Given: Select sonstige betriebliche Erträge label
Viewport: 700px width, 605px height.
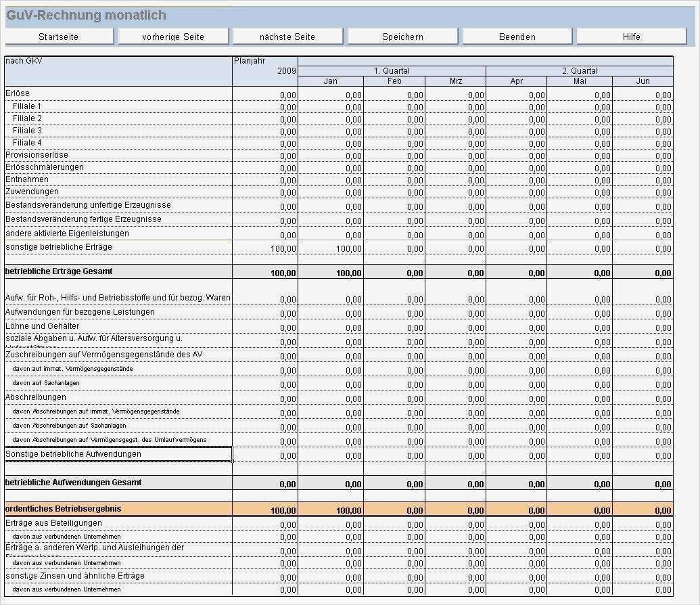Looking at the screenshot, I should click(x=58, y=247).
